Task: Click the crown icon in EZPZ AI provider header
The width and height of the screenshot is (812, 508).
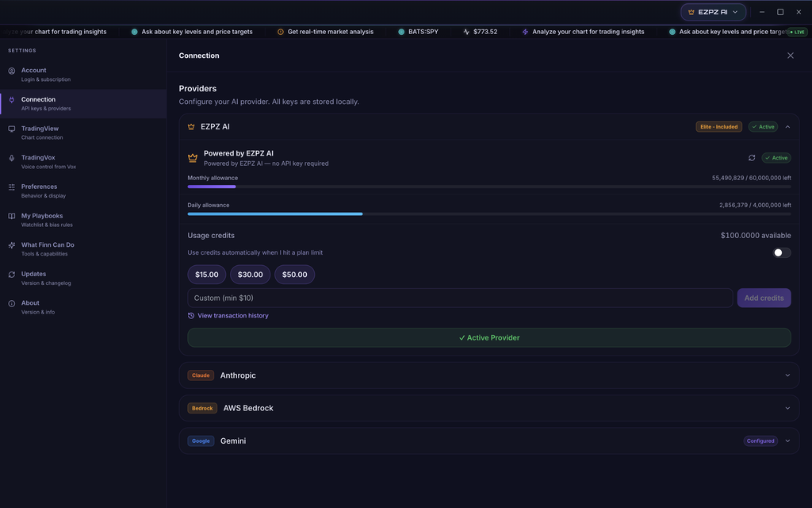Action: [191, 126]
